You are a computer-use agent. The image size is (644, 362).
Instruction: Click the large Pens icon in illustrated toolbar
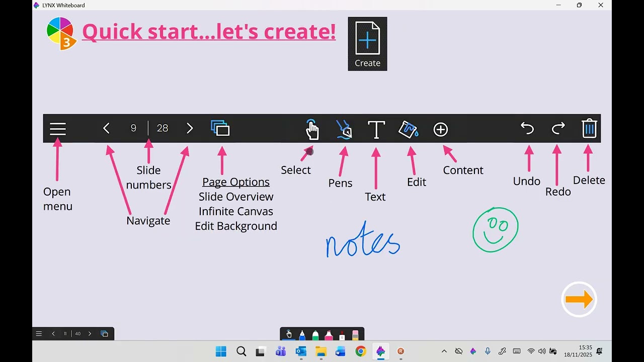tap(344, 129)
